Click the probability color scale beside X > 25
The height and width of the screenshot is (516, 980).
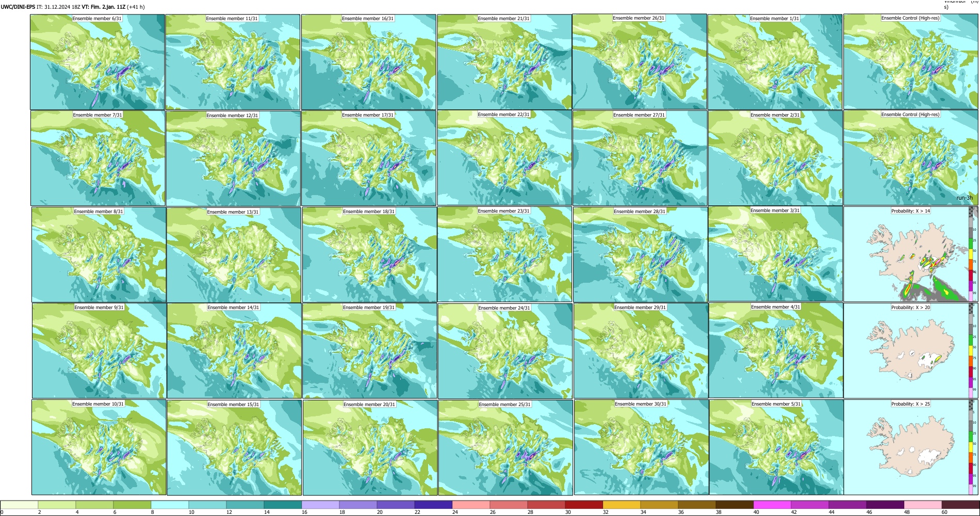(x=971, y=447)
